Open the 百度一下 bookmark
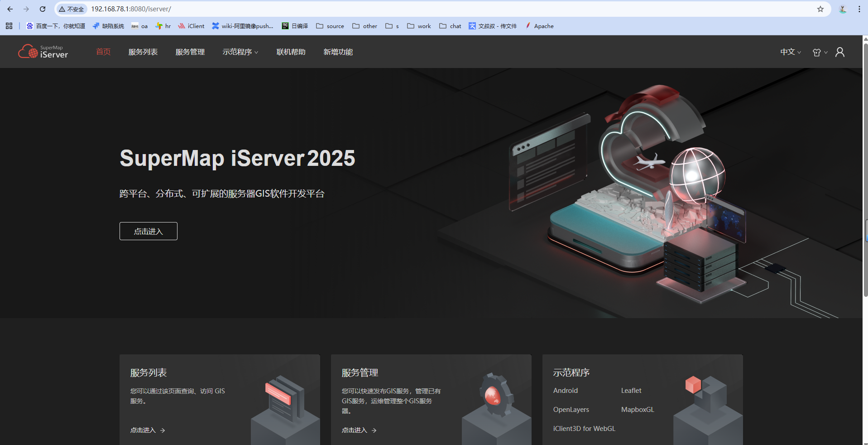The width and height of the screenshot is (868, 445). pos(56,26)
